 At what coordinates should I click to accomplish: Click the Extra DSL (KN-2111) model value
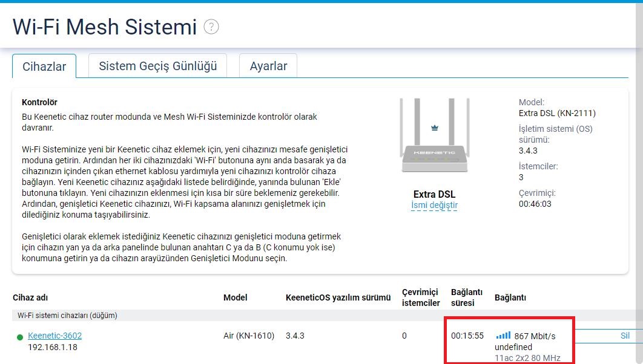[x=557, y=113]
